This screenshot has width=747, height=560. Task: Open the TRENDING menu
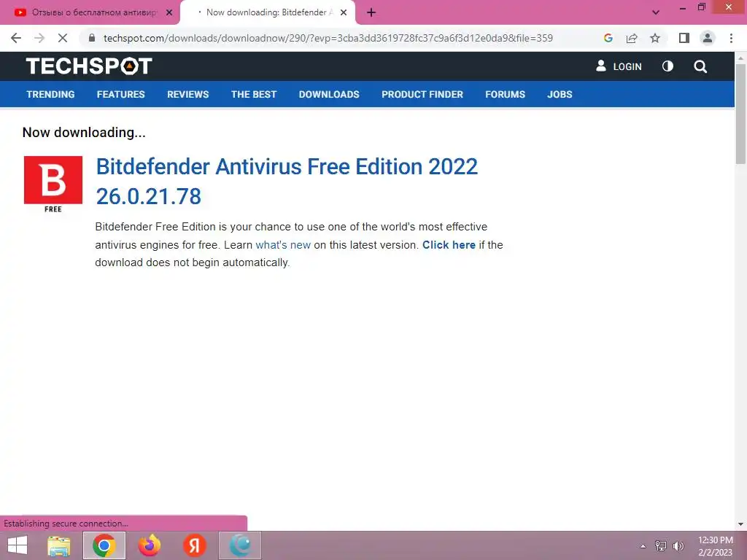point(50,94)
